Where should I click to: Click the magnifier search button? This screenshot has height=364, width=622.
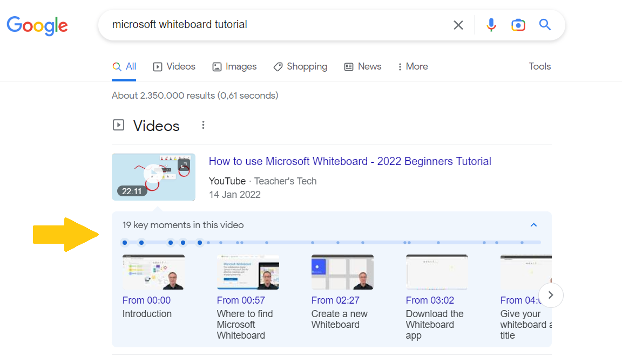pyautogui.click(x=545, y=25)
